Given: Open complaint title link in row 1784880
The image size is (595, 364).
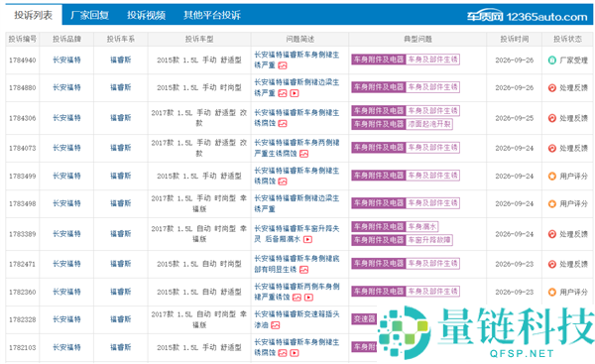Looking at the screenshot, I should pos(297,87).
